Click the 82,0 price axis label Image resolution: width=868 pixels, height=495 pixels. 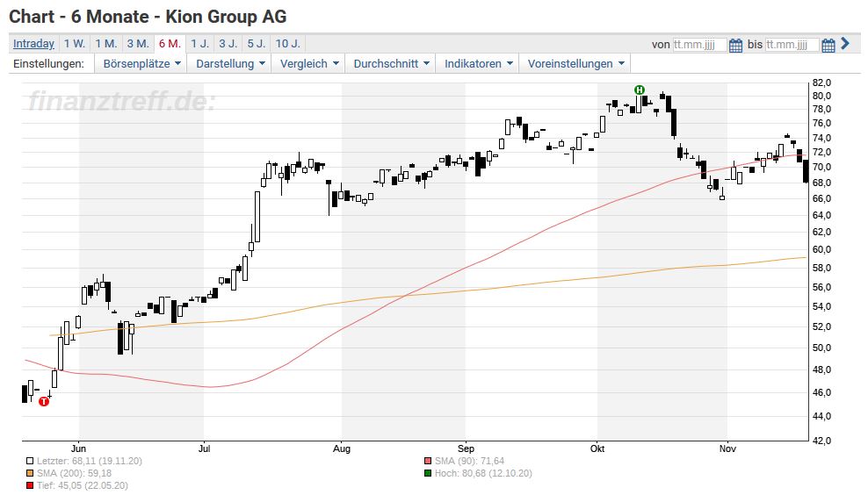(821, 82)
